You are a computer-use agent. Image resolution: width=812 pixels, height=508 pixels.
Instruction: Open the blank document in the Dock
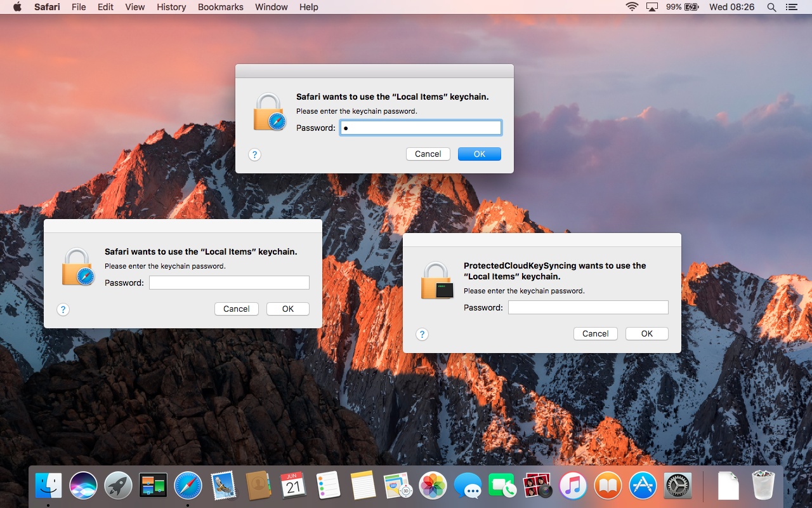(728, 486)
